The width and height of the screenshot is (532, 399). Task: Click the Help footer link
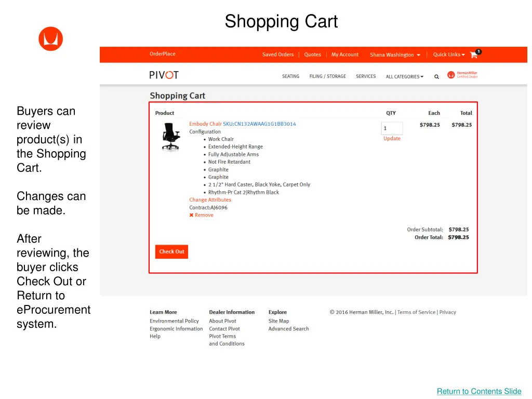[155, 336]
